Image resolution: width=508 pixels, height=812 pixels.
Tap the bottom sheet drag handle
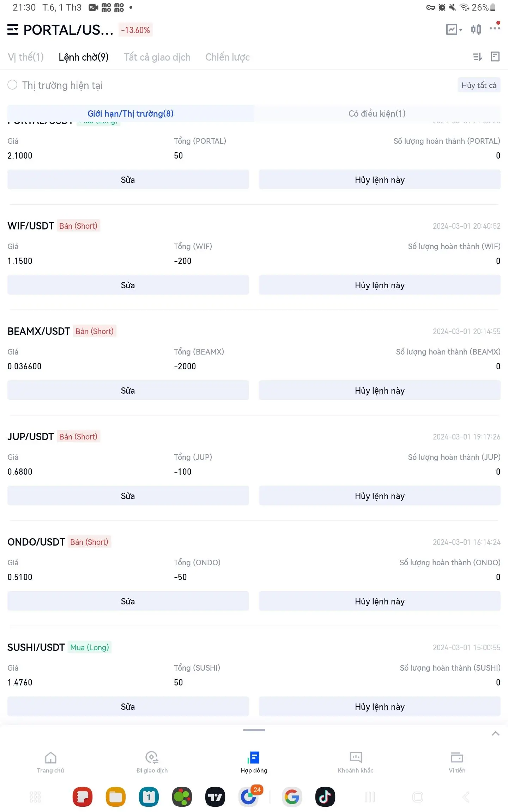254,730
